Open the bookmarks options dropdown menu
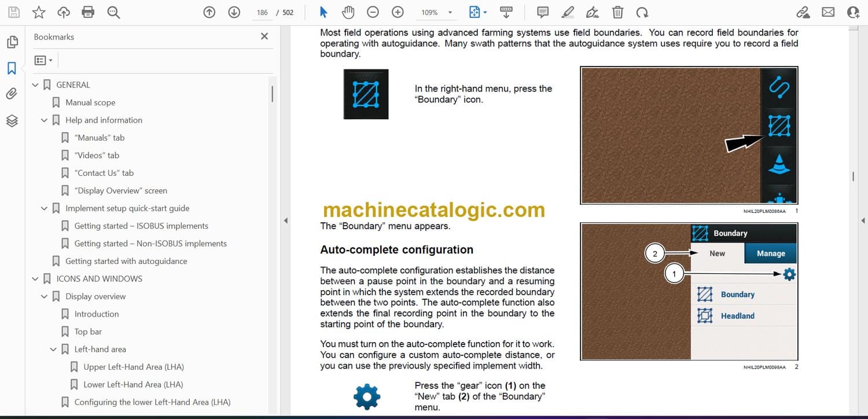868x419 pixels. [43, 60]
